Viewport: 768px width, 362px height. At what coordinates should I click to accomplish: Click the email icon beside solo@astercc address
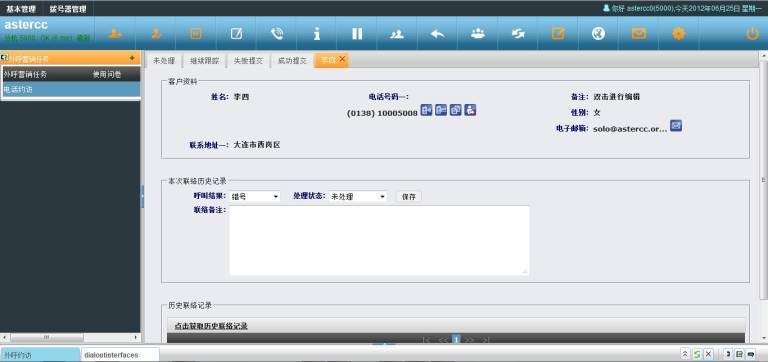(676, 126)
